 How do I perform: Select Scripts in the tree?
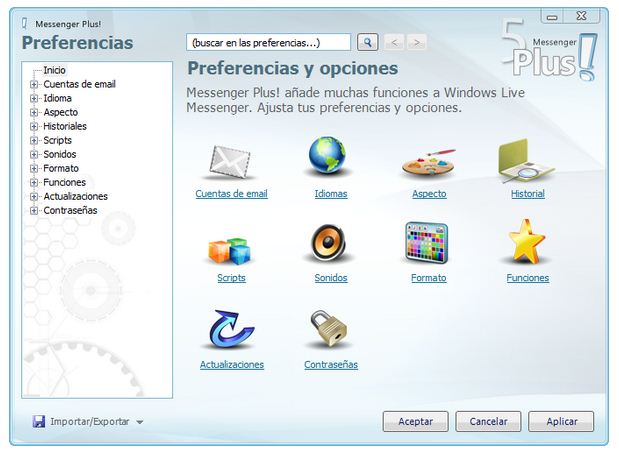point(57,141)
